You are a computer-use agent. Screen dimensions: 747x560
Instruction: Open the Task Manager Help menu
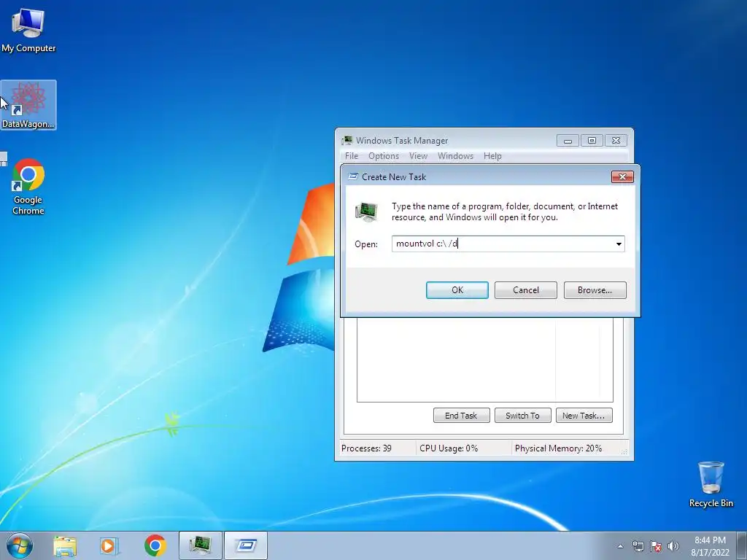coord(492,156)
